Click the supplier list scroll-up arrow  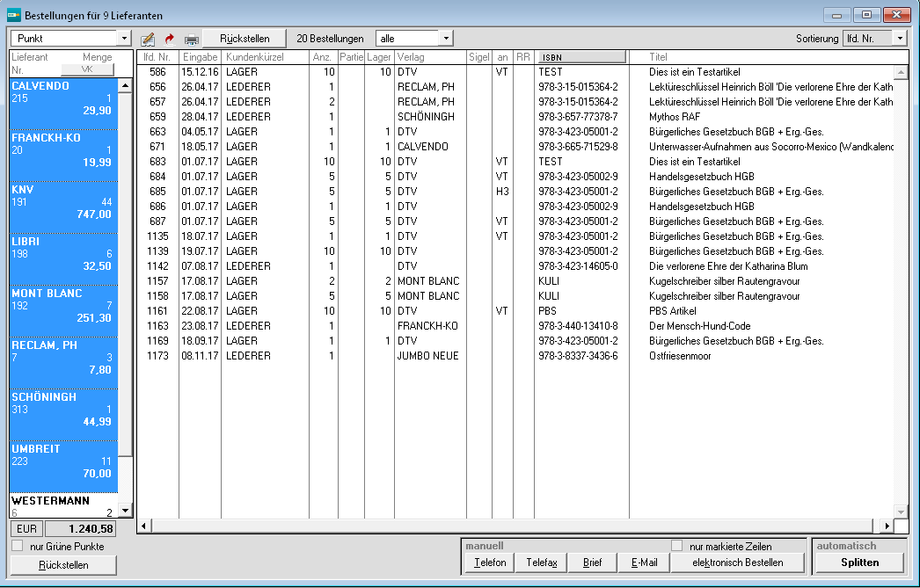click(x=125, y=85)
